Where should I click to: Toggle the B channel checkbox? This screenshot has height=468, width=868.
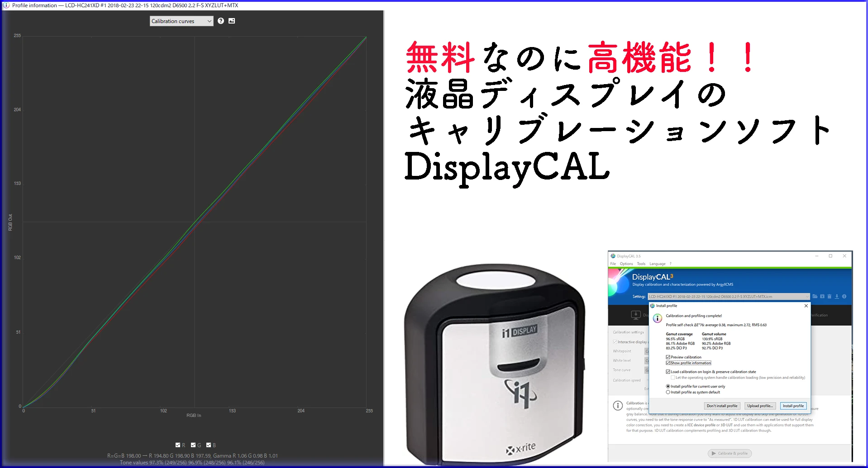(209, 445)
